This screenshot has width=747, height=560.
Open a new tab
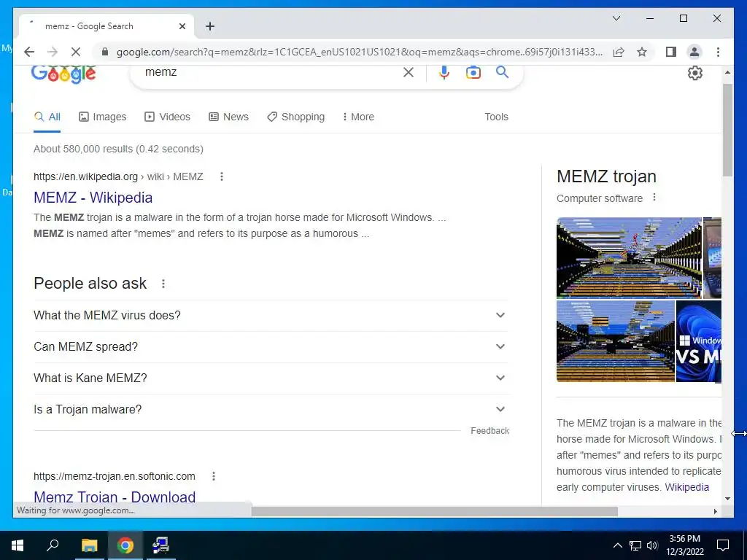pyautogui.click(x=210, y=26)
